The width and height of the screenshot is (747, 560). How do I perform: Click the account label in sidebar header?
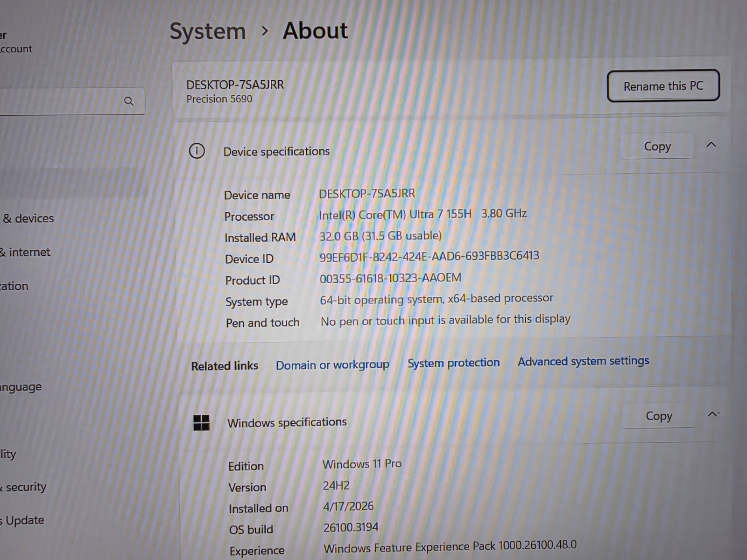(16, 49)
